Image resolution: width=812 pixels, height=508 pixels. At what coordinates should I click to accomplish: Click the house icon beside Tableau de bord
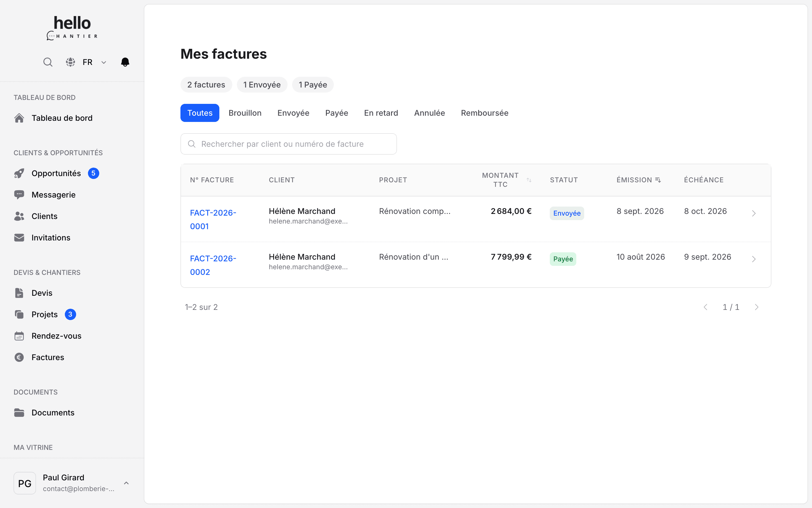tap(19, 118)
